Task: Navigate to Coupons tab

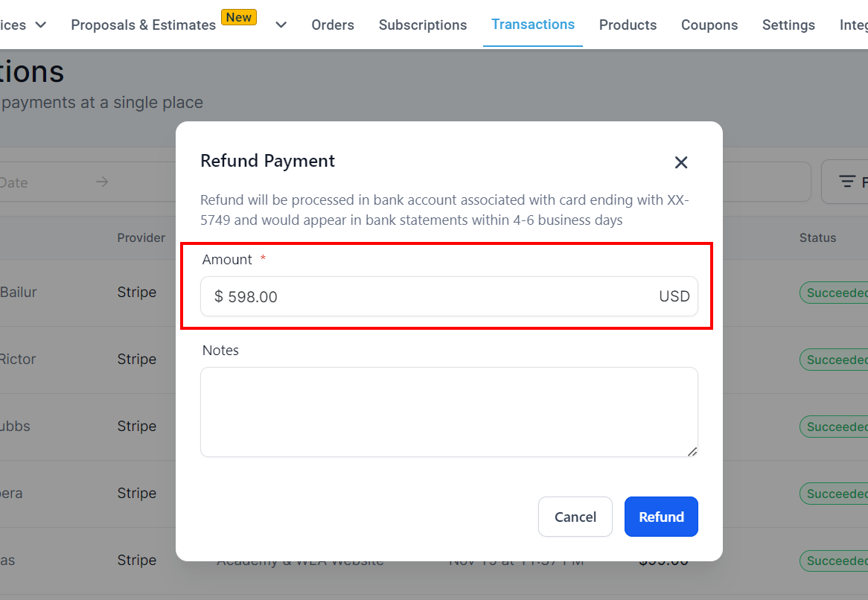Action: coord(709,25)
